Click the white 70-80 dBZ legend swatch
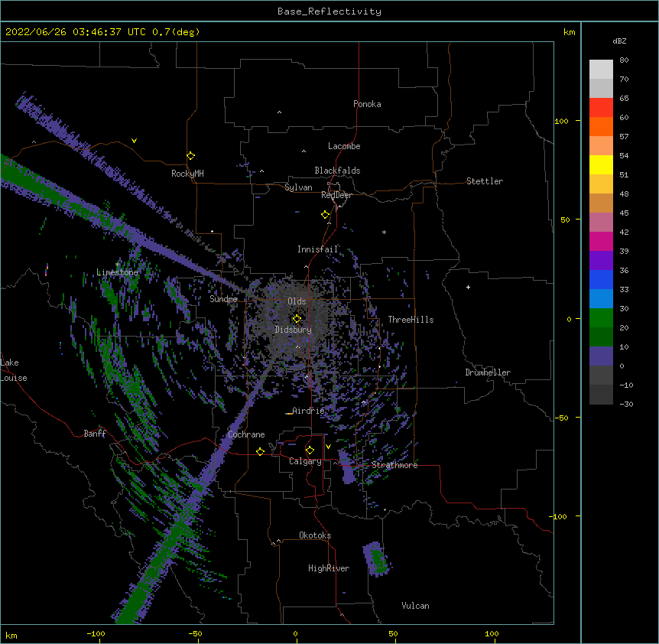Image resolution: width=659 pixels, height=644 pixels. tap(601, 70)
